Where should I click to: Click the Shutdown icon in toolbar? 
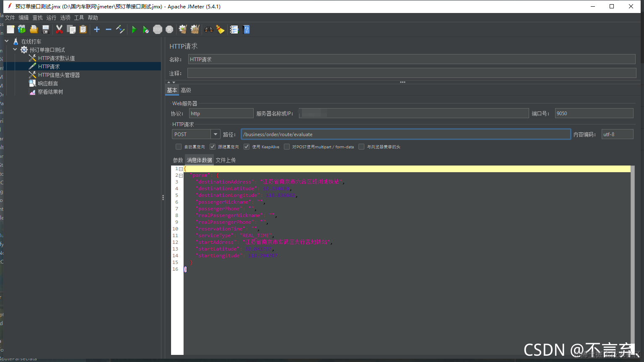(169, 29)
